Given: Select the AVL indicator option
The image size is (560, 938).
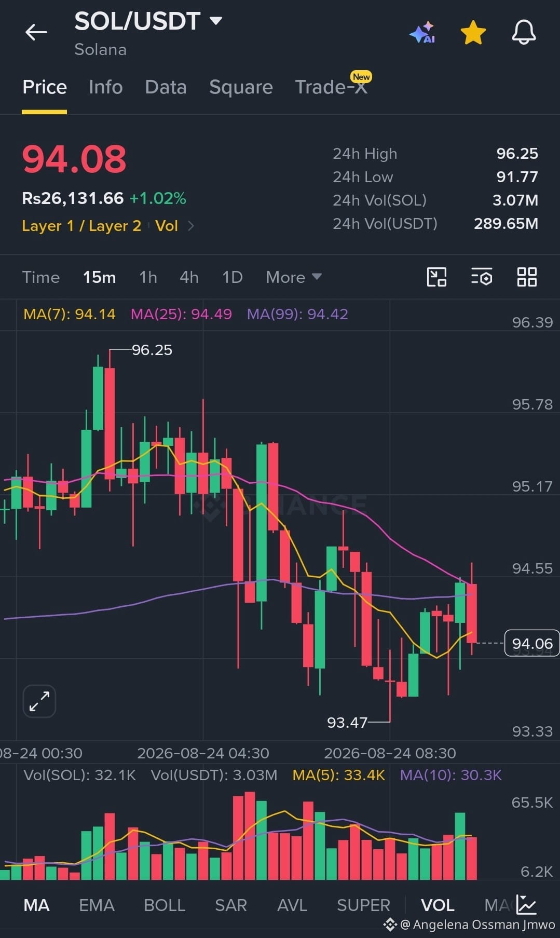Looking at the screenshot, I should coord(292,905).
